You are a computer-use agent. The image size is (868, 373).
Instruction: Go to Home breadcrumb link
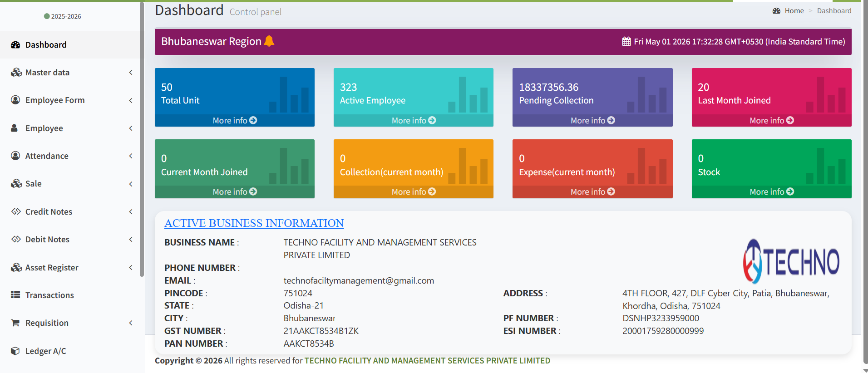point(794,10)
